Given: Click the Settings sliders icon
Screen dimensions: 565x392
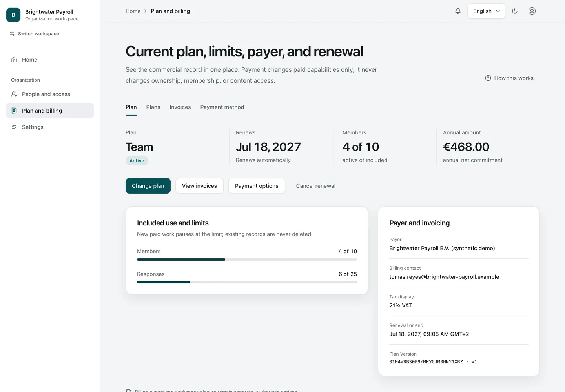Looking at the screenshot, I should point(14,127).
